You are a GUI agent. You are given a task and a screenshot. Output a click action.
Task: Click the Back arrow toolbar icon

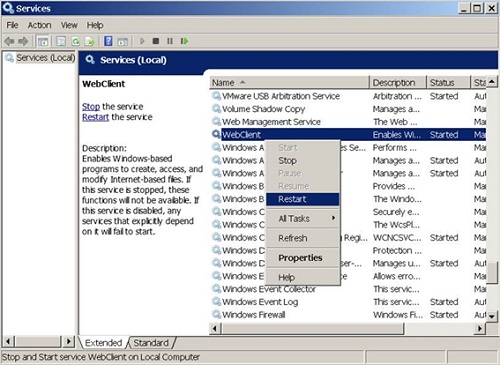point(9,41)
